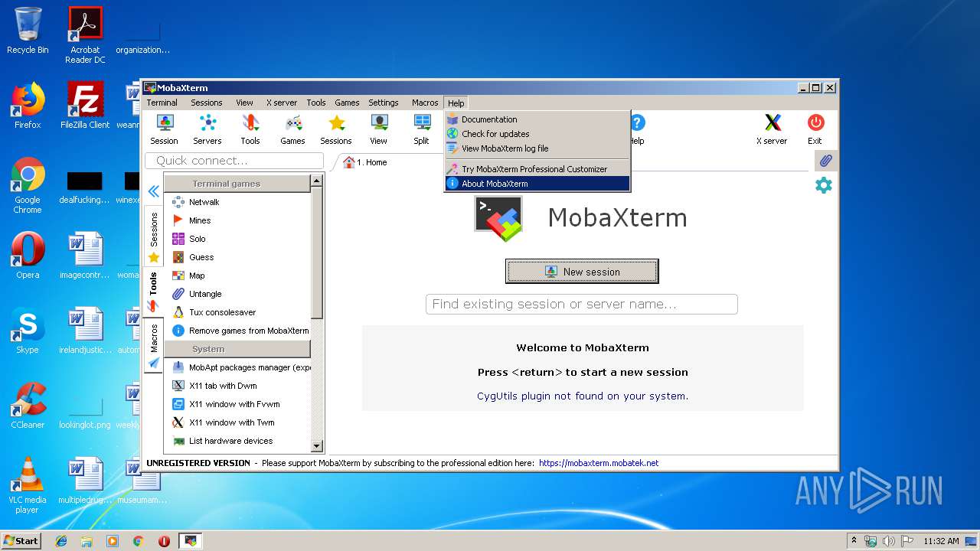980x551 pixels.
Task: Open the mobaxterm.mobatek.net link
Action: tap(599, 463)
